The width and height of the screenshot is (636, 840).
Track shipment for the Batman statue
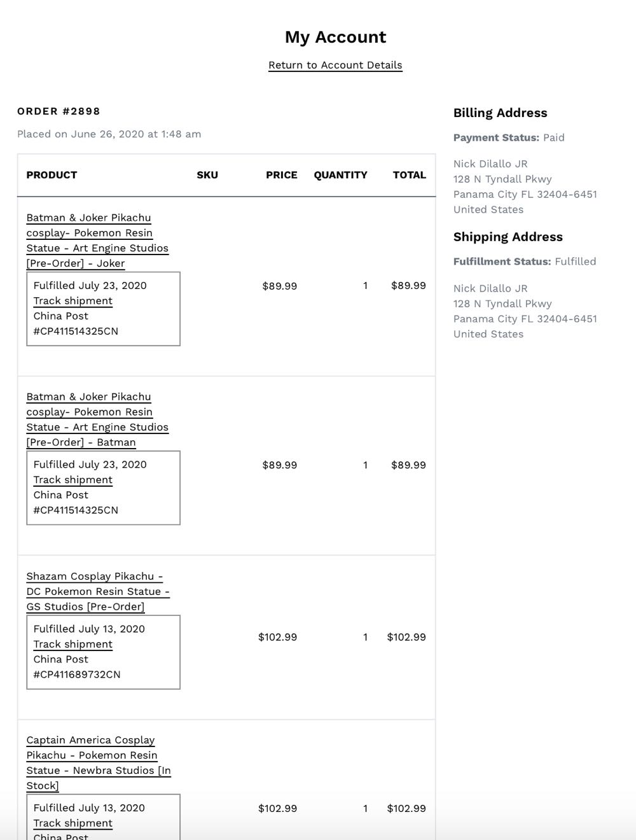73,480
